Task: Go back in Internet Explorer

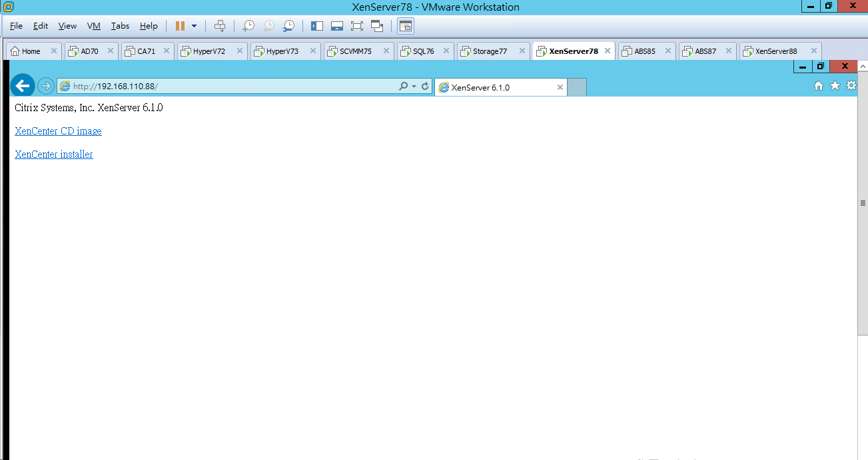Action: (x=23, y=86)
